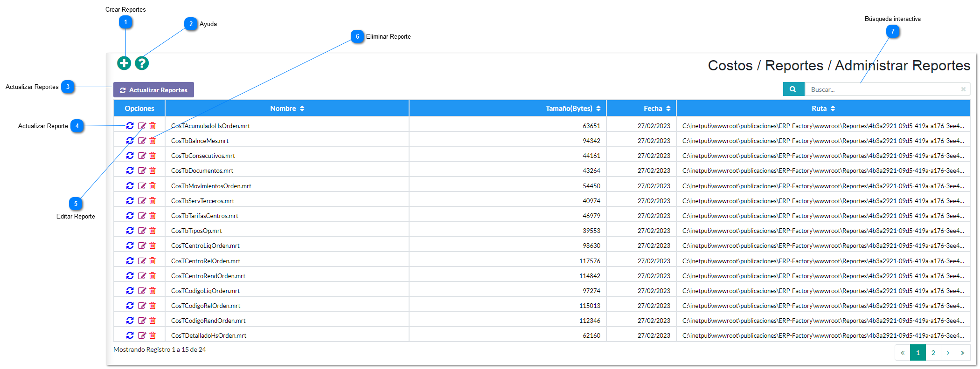Image resolution: width=980 pixels, height=369 pixels.
Task: Refresh report CosTAcumuladoHsOrden.mrt
Action: click(x=130, y=126)
